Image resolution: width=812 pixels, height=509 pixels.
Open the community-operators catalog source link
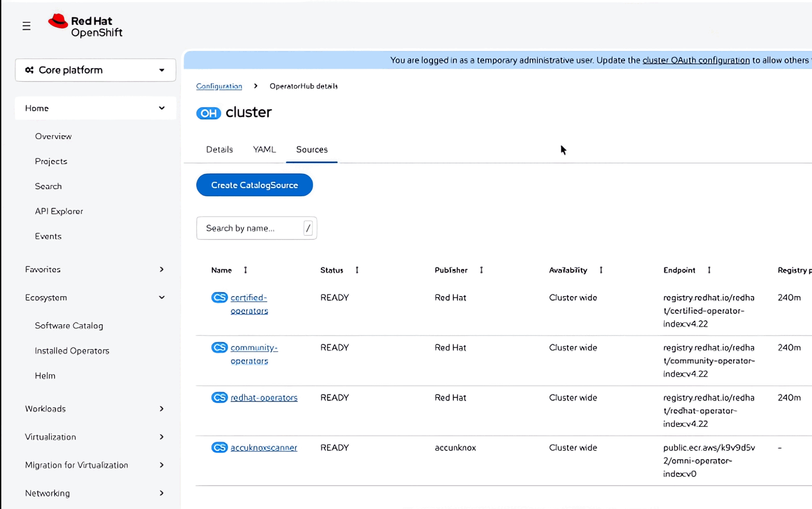click(254, 354)
